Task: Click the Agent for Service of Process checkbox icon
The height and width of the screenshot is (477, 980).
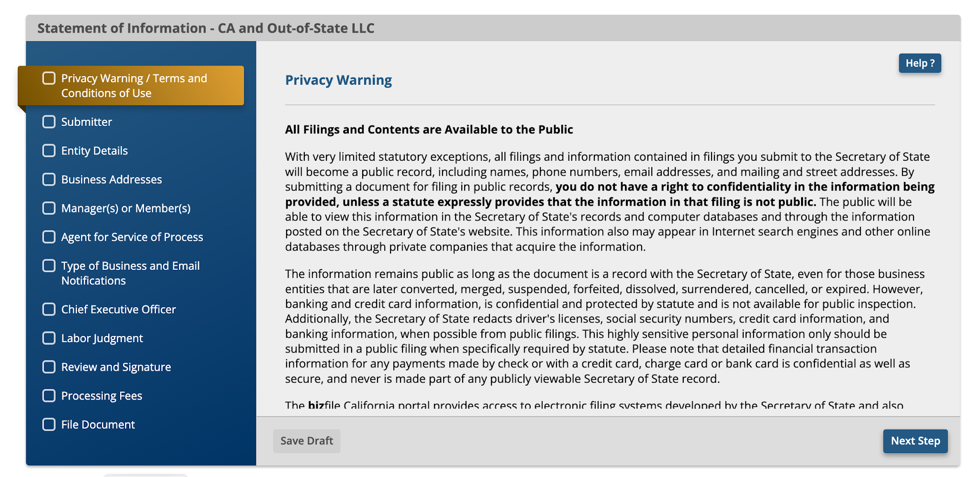Action: 49,237
